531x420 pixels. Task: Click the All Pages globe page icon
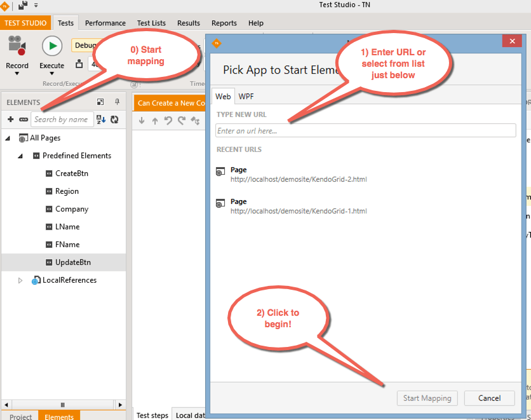(24, 138)
